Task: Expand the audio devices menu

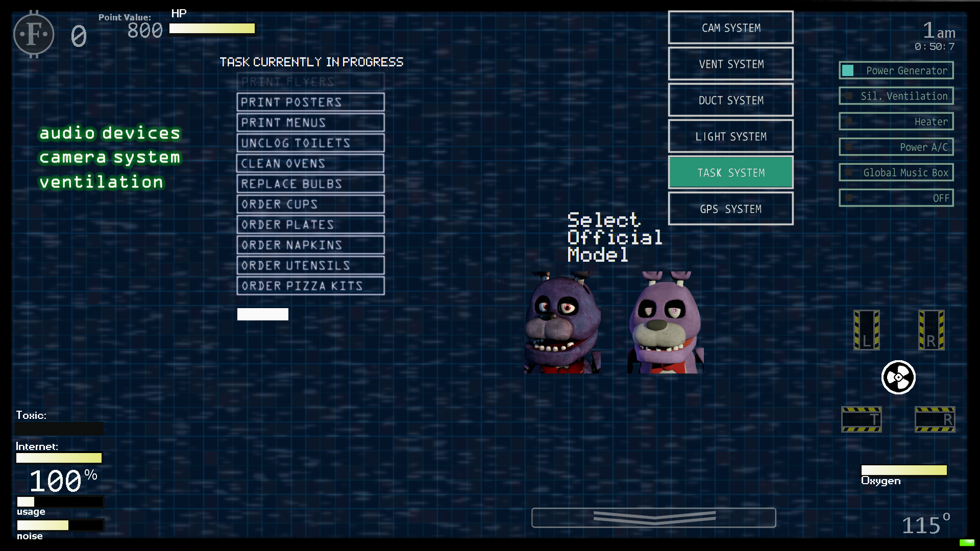Action: pyautogui.click(x=109, y=133)
